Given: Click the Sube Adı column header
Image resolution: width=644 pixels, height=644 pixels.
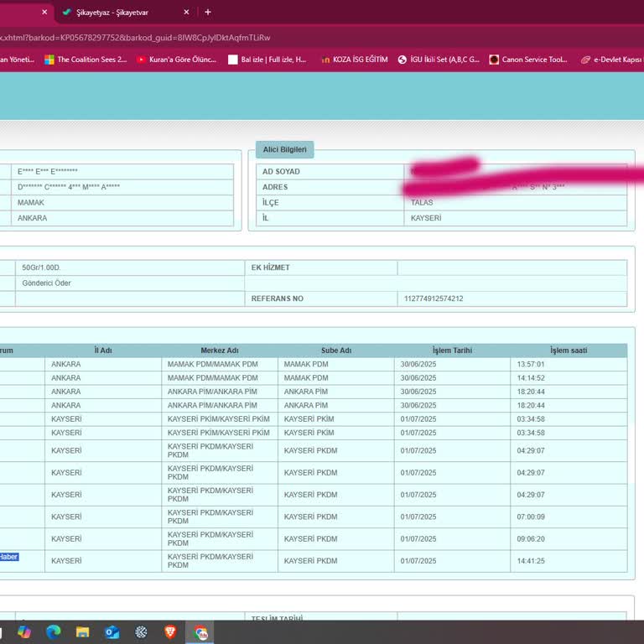Looking at the screenshot, I should pos(336,351).
